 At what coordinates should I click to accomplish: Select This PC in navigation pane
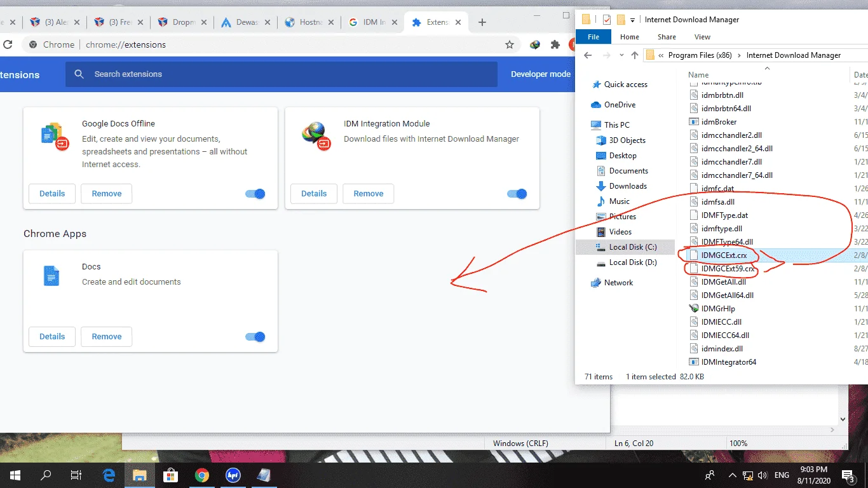pos(616,125)
